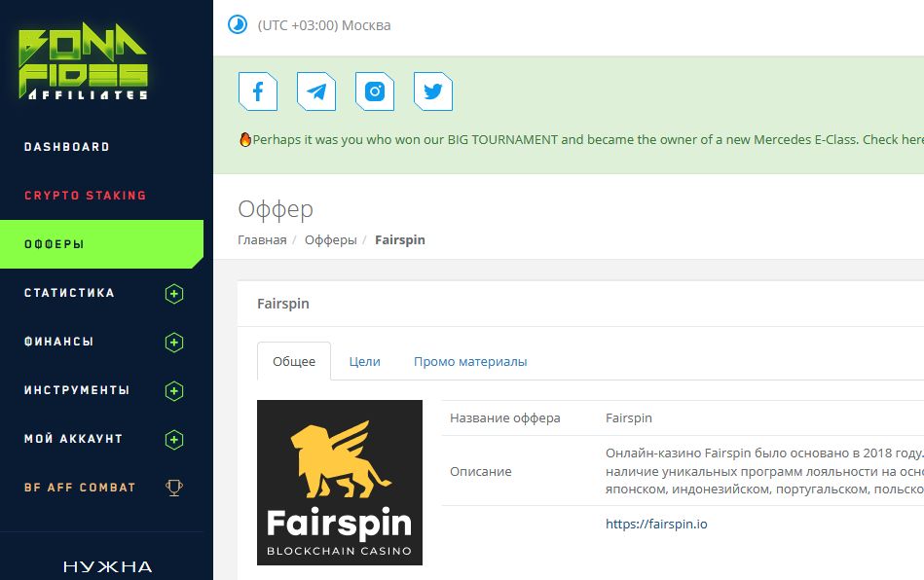Screen dimensions: 924x580
Task: Open Инструменты menu label
Action: pos(77,390)
